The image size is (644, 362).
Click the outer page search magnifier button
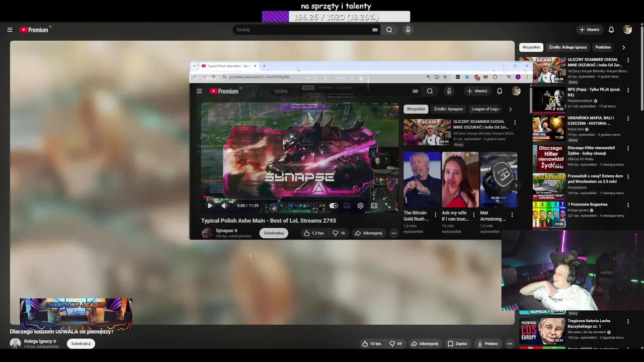pos(389,30)
